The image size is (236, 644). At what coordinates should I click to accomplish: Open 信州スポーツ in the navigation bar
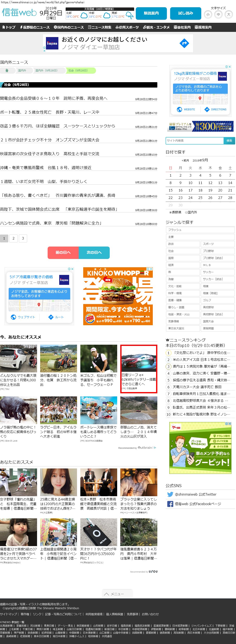(x=127, y=27)
